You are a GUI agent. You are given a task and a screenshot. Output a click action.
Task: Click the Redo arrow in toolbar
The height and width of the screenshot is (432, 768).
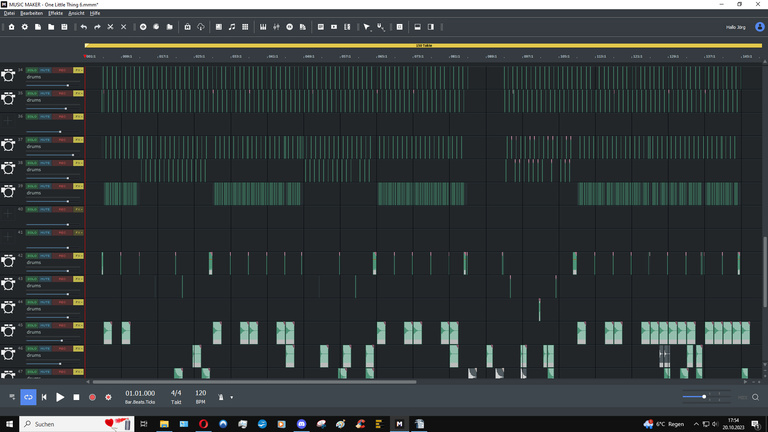click(97, 27)
